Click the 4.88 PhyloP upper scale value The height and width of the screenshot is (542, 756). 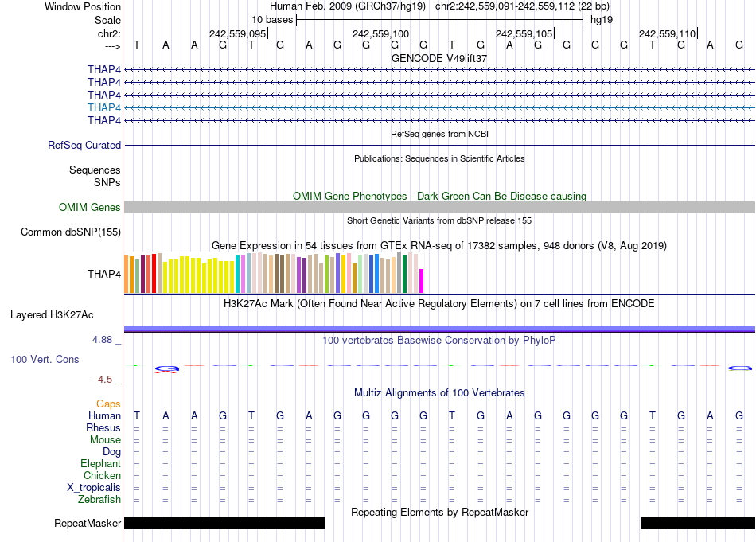pos(103,340)
